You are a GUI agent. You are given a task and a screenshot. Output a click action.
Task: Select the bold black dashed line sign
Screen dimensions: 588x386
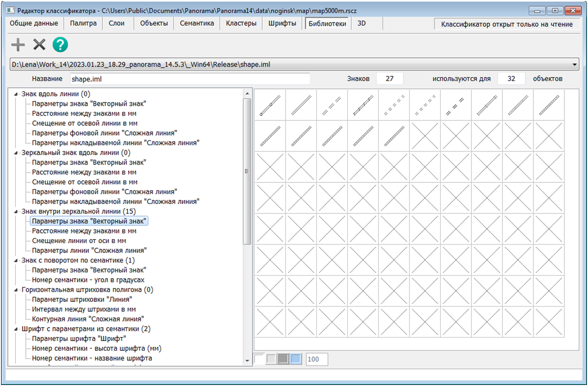456,105
